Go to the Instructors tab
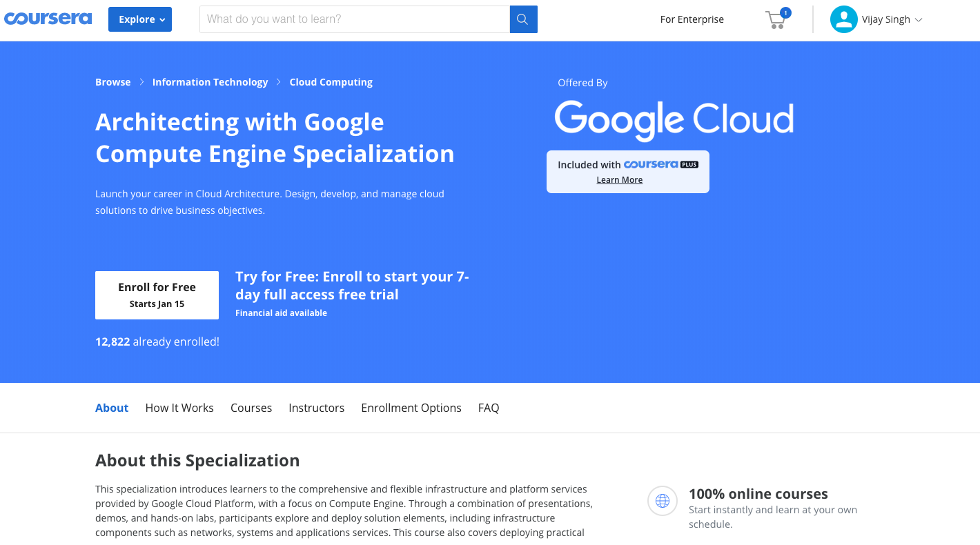The width and height of the screenshot is (980, 545). 316,408
